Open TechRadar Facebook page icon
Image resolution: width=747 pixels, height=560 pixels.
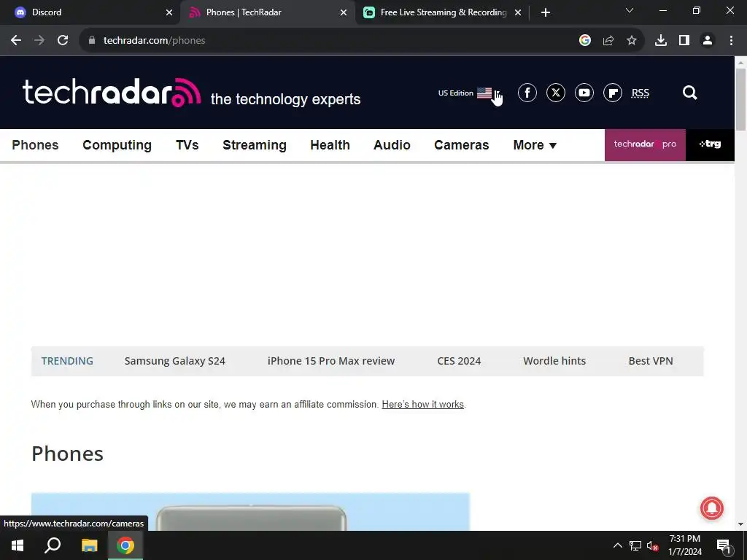click(527, 93)
